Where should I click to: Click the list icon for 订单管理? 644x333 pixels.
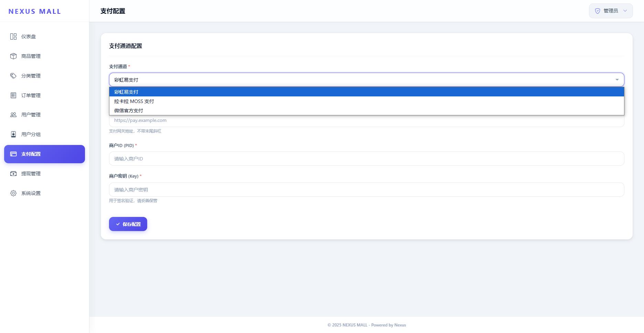(13, 95)
